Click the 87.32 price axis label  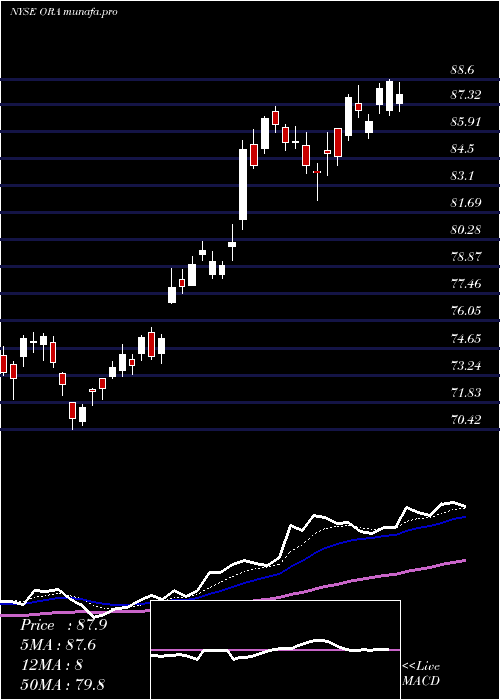[x=466, y=95]
